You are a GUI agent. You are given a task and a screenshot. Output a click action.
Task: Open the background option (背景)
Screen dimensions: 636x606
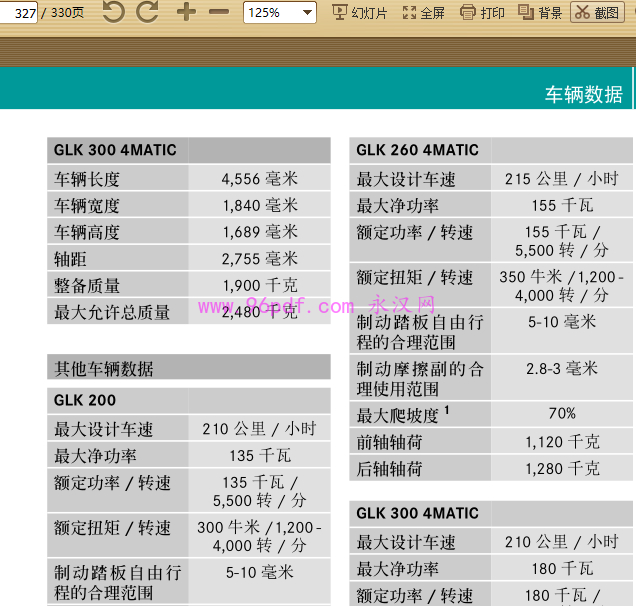pos(540,13)
